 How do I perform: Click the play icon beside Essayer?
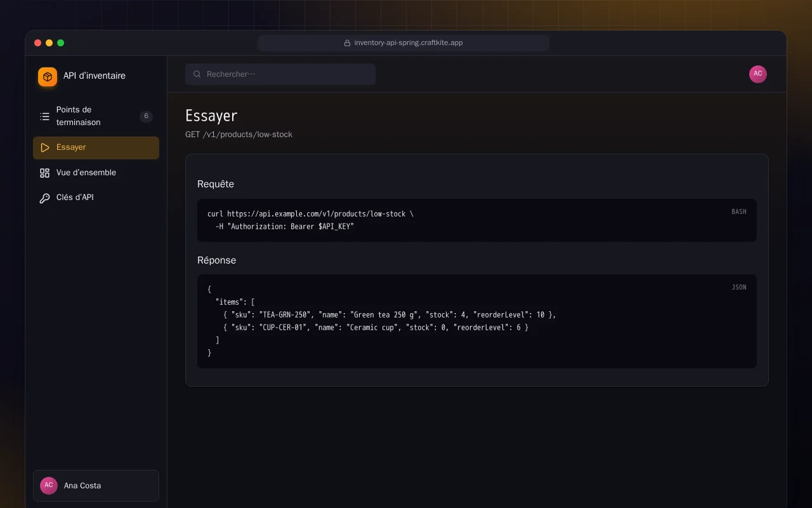44,147
